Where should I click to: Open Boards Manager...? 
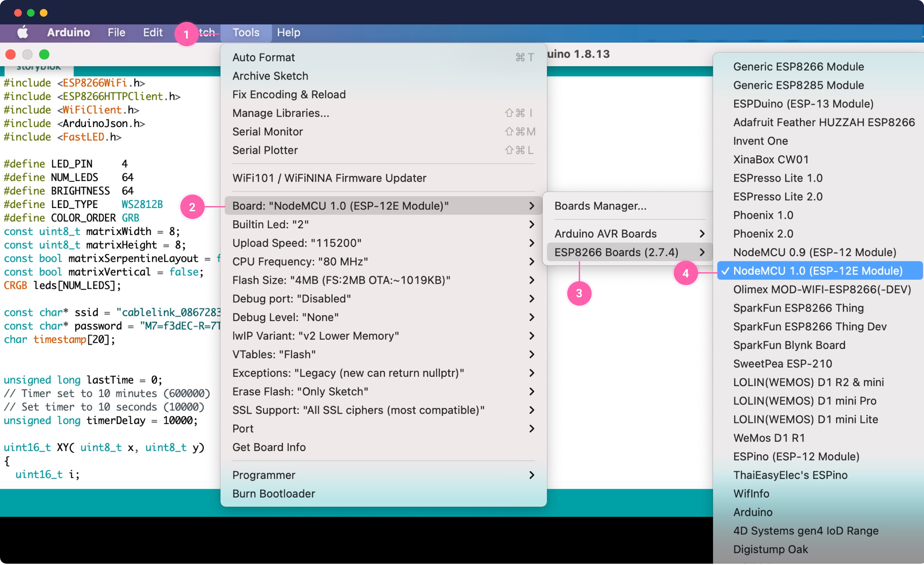pyautogui.click(x=629, y=206)
